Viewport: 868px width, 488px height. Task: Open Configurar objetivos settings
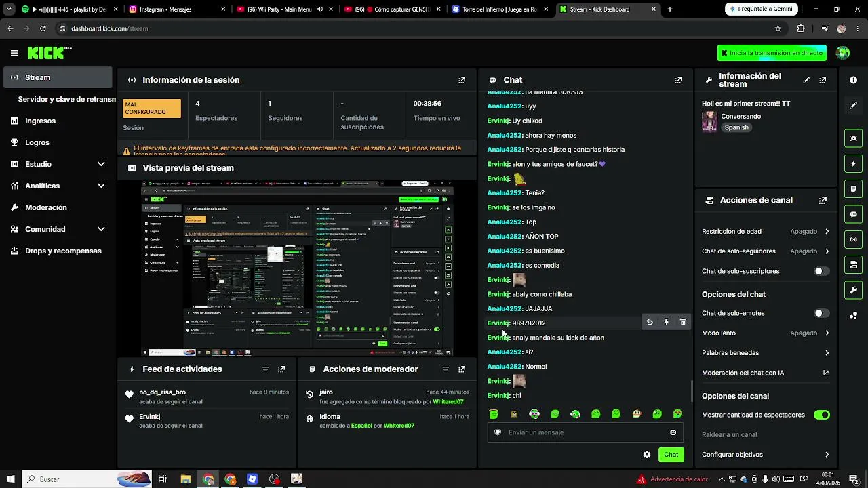pos(766,455)
